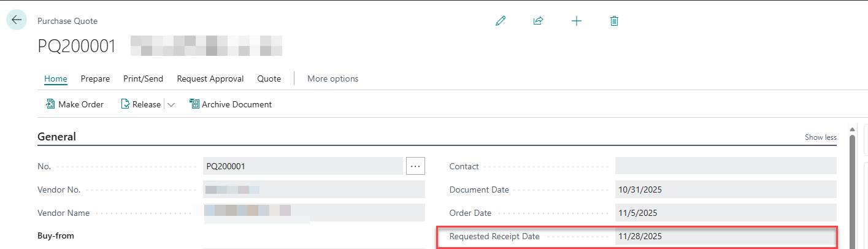Open the Print/Send menu
868x249 pixels.
pyautogui.click(x=143, y=79)
